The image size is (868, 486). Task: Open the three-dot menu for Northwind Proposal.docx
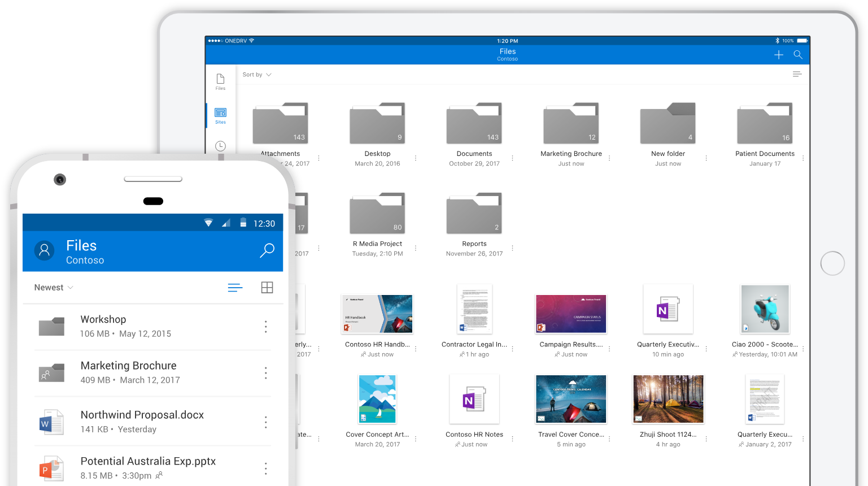coord(265,422)
